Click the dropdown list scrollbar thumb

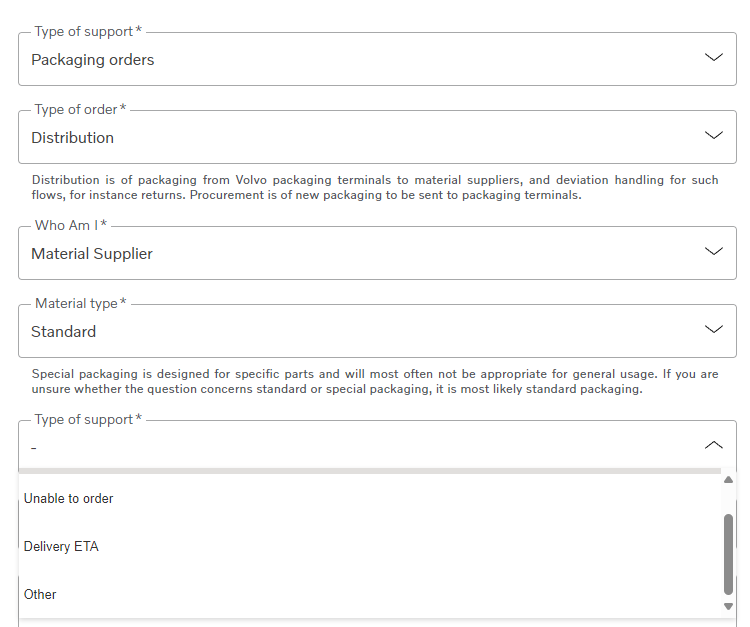pos(728,554)
